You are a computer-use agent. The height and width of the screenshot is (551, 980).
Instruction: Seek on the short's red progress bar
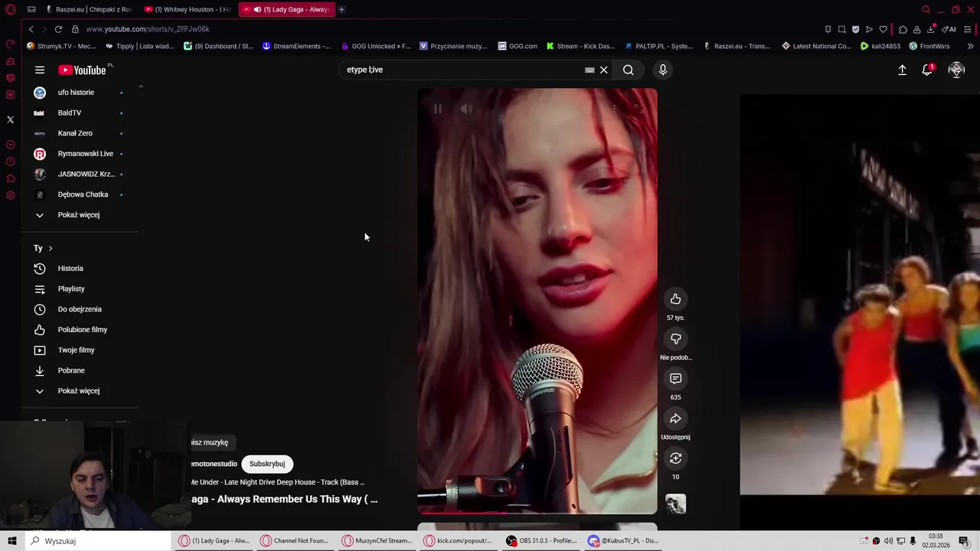pyautogui.click(x=537, y=513)
